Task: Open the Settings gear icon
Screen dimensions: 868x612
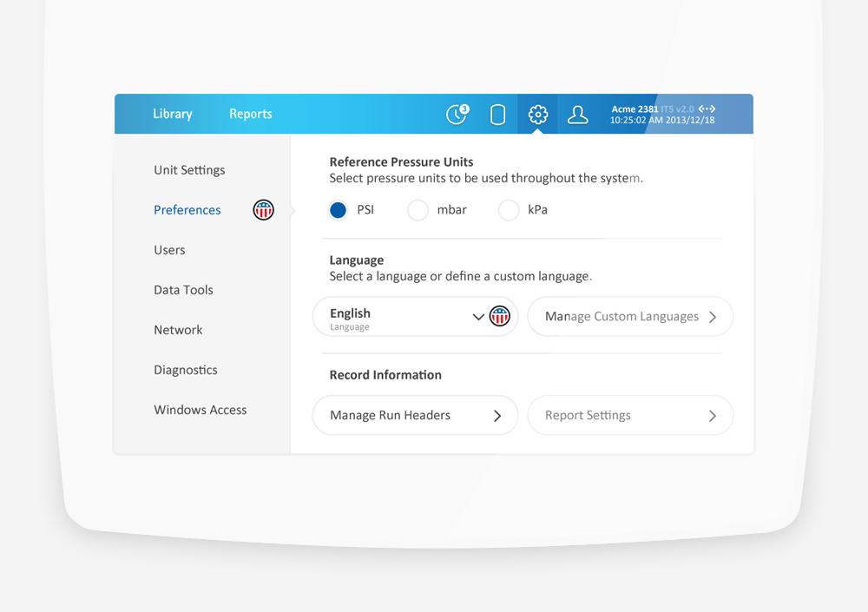Action: click(x=538, y=114)
